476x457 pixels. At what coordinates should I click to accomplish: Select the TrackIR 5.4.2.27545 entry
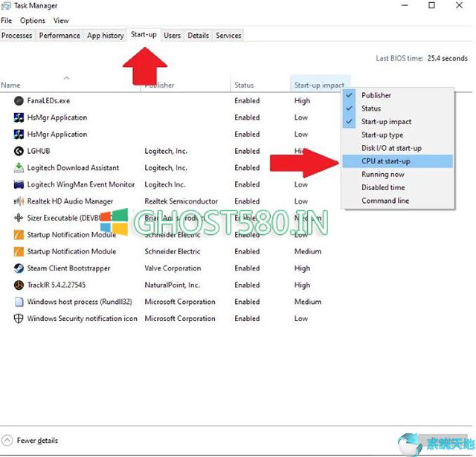(x=57, y=285)
